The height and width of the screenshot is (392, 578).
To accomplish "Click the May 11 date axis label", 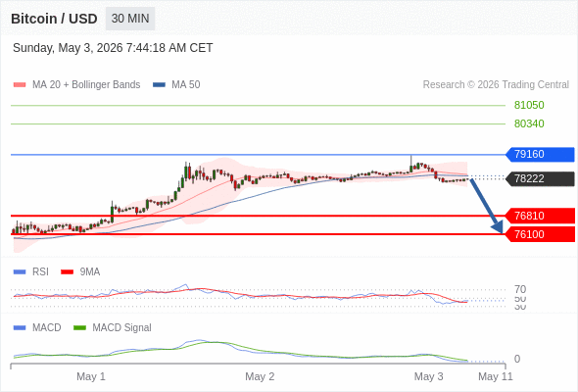I will point(496,377).
